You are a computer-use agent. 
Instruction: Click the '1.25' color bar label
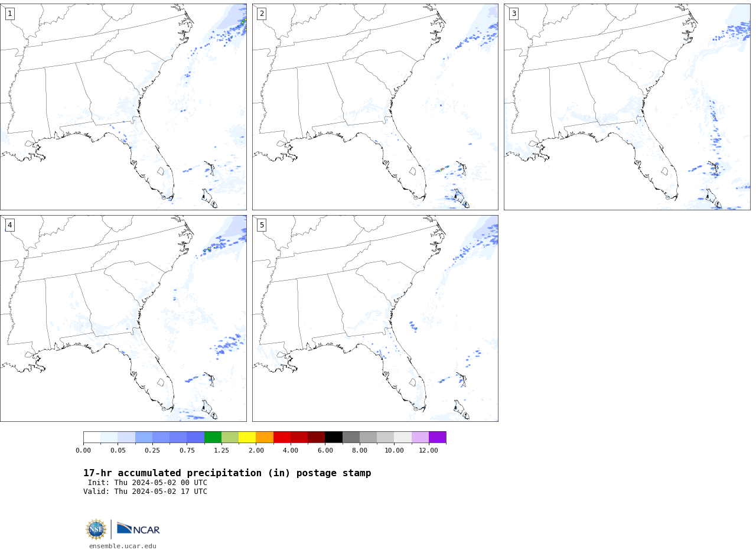coord(221,451)
